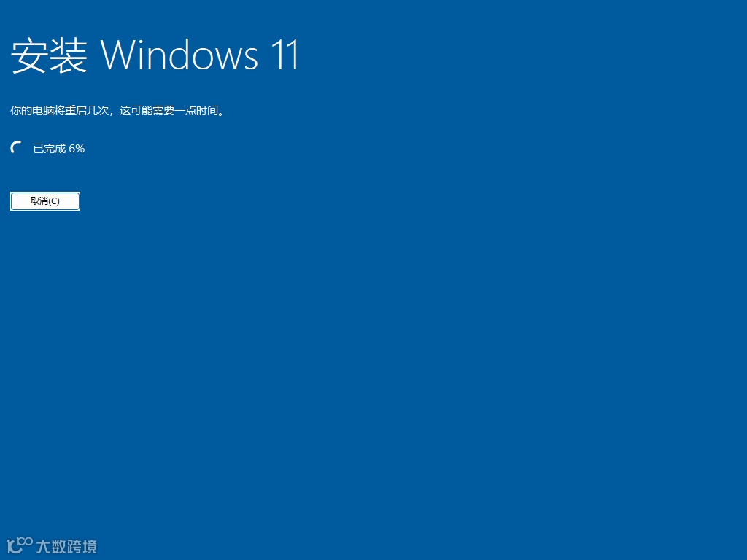Click the number 11 in the title
The image size is (747, 560).
click(285, 55)
